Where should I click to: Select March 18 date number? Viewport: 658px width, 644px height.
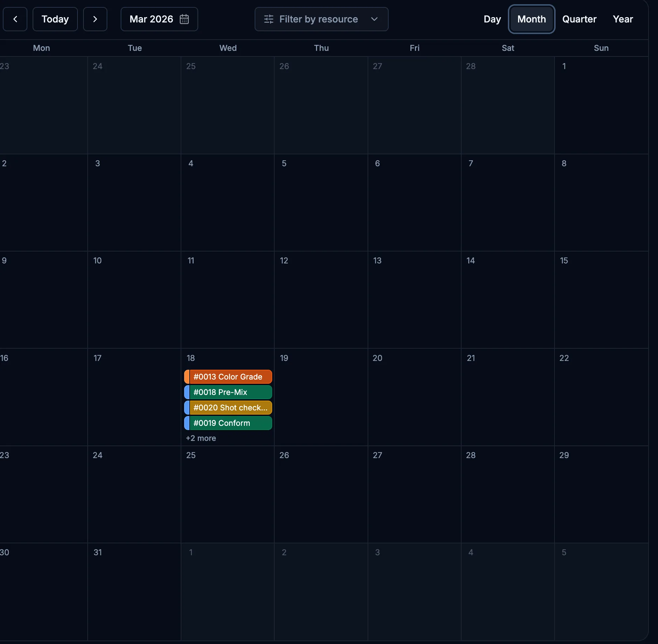pos(190,358)
